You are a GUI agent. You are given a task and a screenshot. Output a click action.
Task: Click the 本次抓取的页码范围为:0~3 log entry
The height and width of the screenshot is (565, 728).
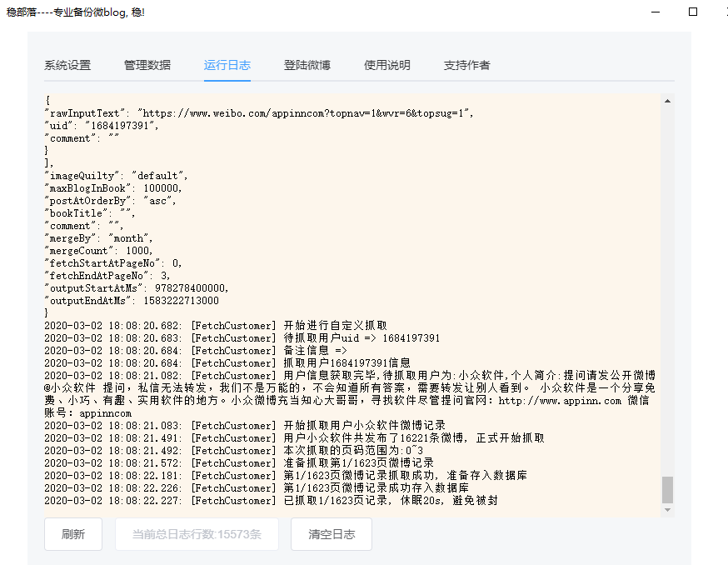click(234, 451)
